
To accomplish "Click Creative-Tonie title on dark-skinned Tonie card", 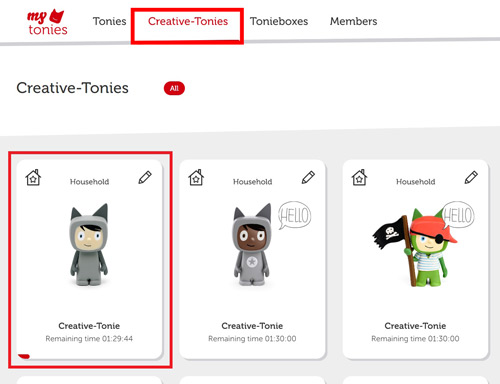I will [252, 326].
